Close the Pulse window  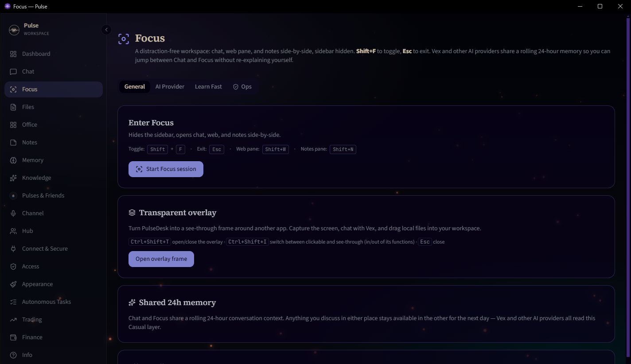620,6
